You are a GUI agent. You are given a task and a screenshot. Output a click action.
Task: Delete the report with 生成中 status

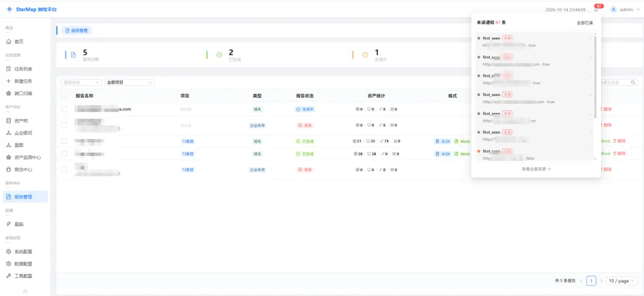click(x=606, y=109)
